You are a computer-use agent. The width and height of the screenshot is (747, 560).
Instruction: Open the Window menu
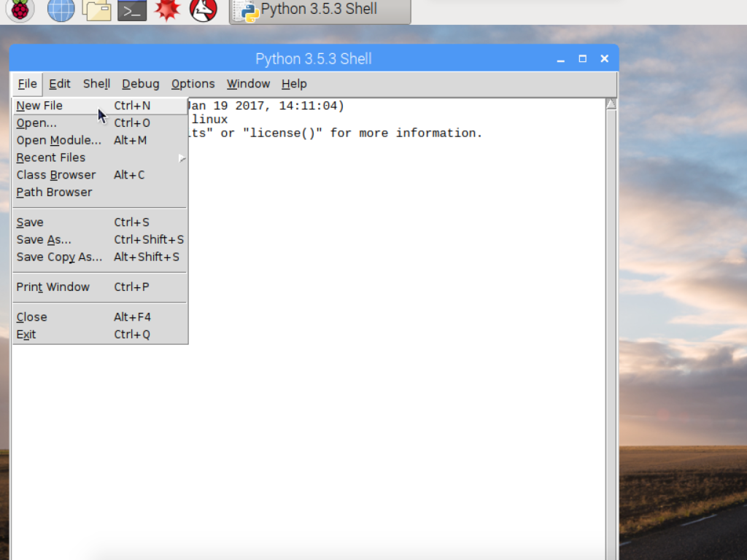click(x=248, y=85)
